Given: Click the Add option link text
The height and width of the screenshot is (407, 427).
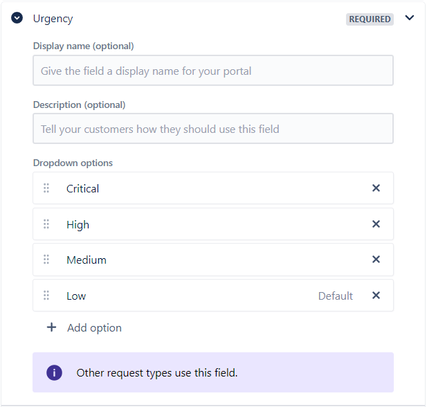Looking at the screenshot, I should [x=94, y=328].
